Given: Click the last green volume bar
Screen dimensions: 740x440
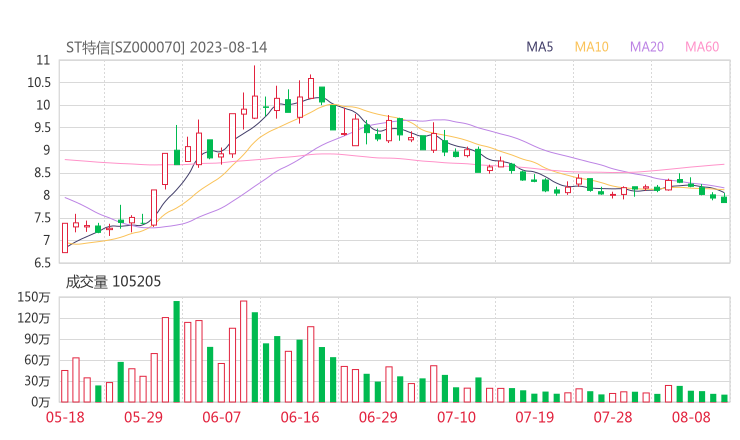Looking at the screenshot, I should pyautogui.click(x=724, y=398).
